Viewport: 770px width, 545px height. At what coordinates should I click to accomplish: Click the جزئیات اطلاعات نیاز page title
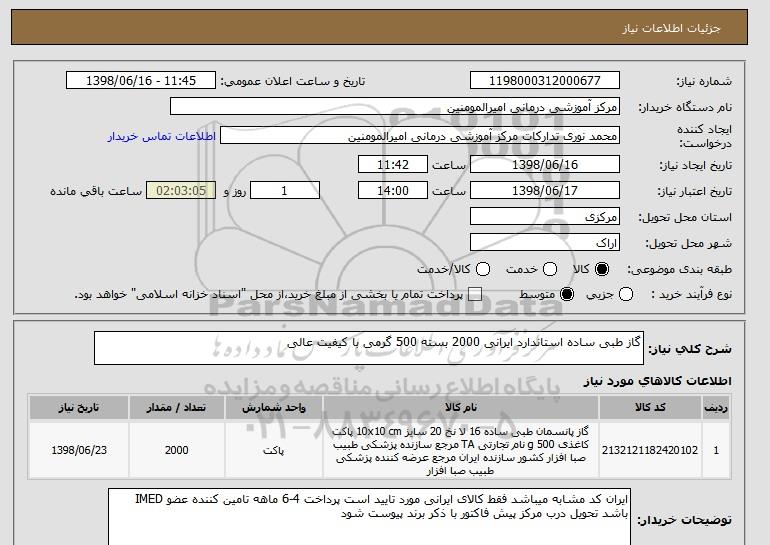pos(671,28)
